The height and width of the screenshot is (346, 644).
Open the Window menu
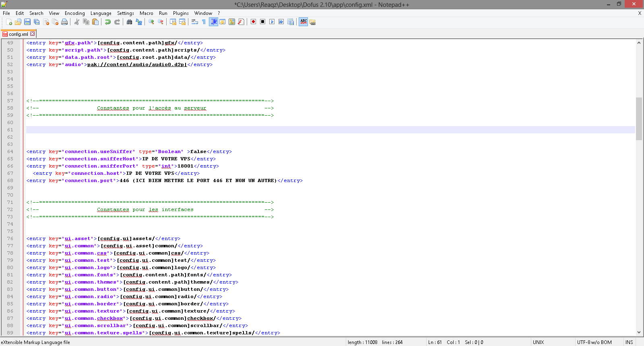coord(203,13)
